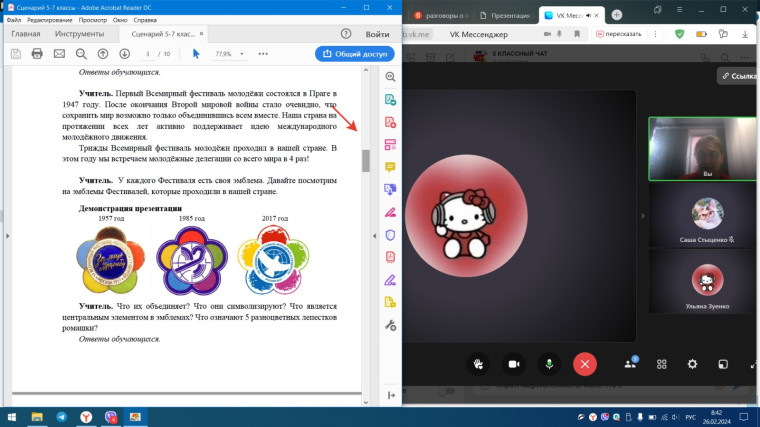The width and height of the screenshot is (760, 427).
Task: Print the PDF document
Action: click(x=37, y=54)
